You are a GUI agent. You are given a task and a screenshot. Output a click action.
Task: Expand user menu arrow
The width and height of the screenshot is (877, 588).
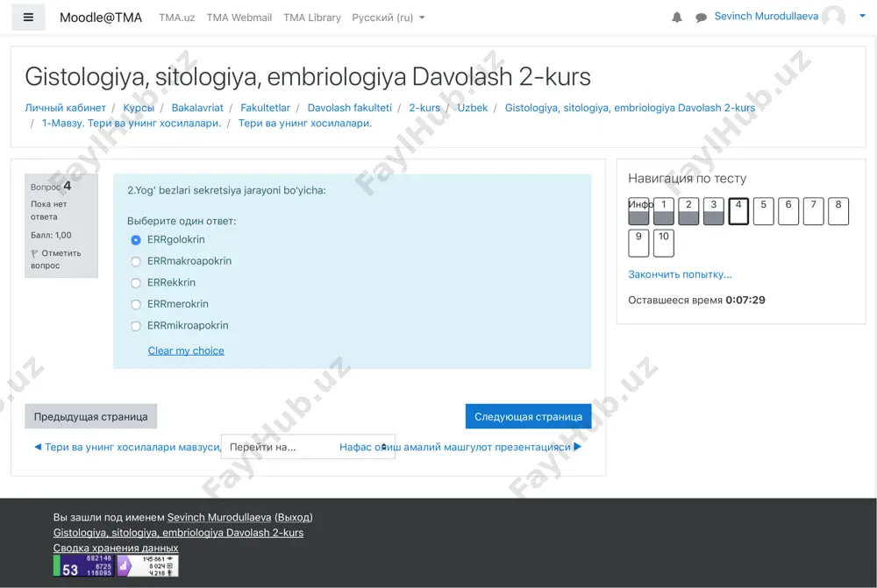pos(862,16)
